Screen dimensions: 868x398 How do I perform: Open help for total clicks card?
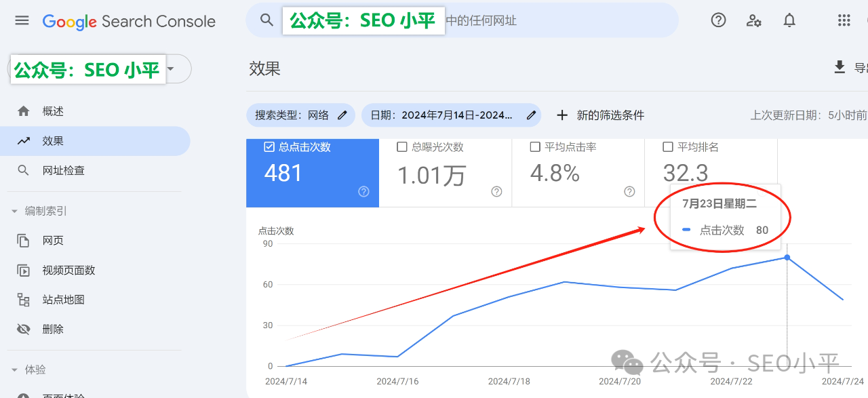pos(363,192)
